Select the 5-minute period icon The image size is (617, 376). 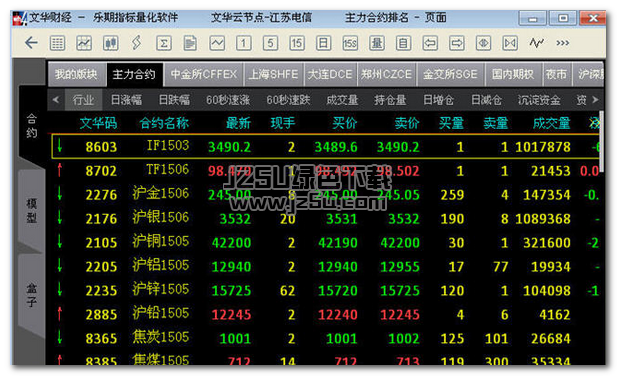pos(270,43)
